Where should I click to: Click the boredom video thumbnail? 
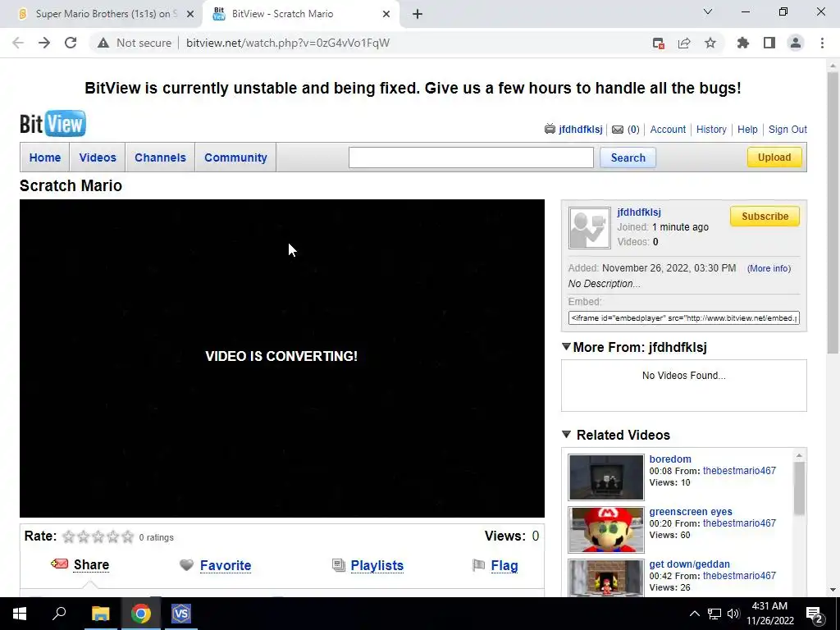point(606,477)
